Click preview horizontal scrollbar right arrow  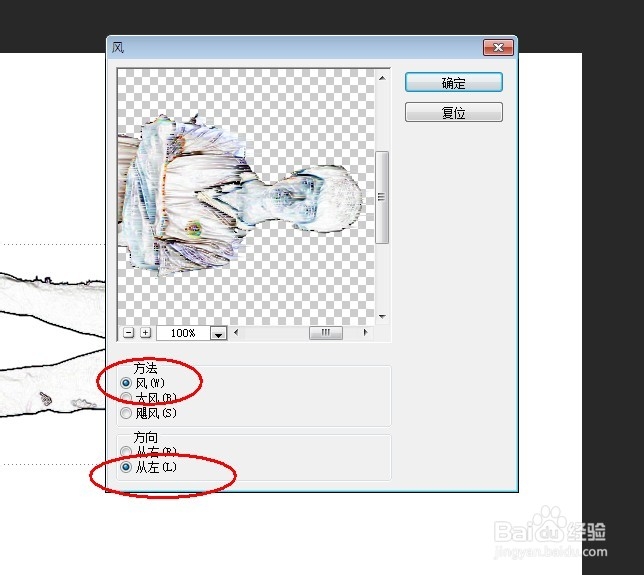click(x=365, y=333)
